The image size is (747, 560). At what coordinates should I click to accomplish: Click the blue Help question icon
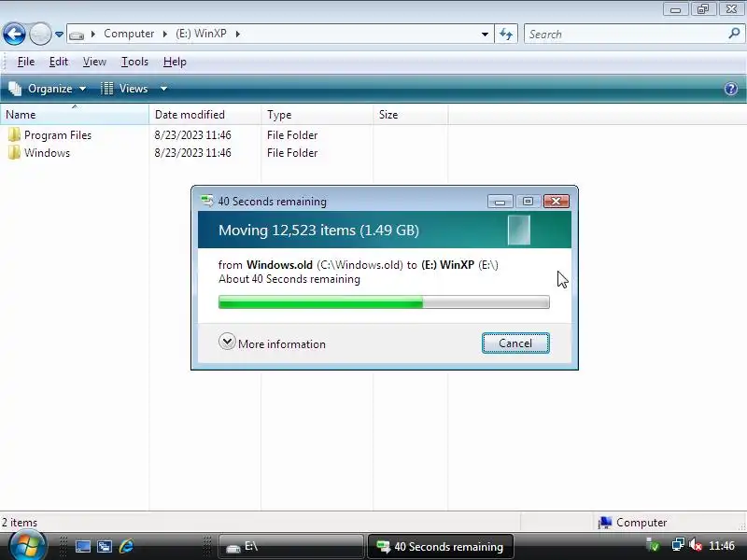pyautogui.click(x=731, y=89)
